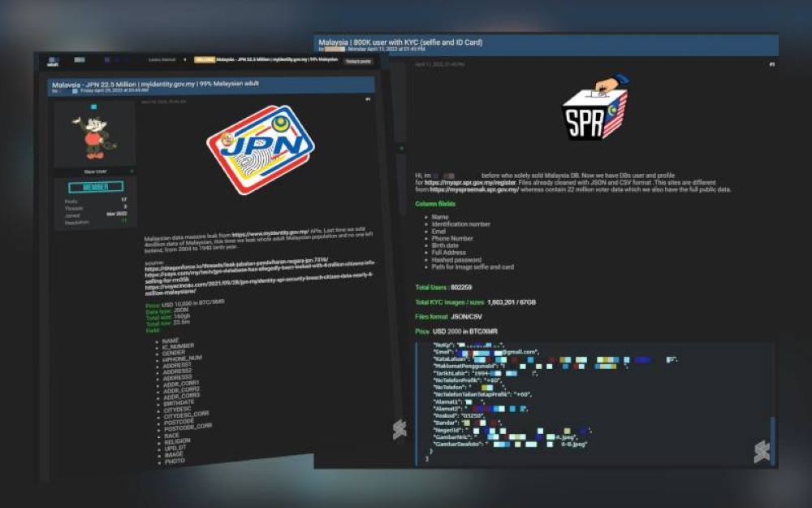Click the small teal status square above the avatar
The height and width of the screenshot is (508, 812).
(x=94, y=106)
